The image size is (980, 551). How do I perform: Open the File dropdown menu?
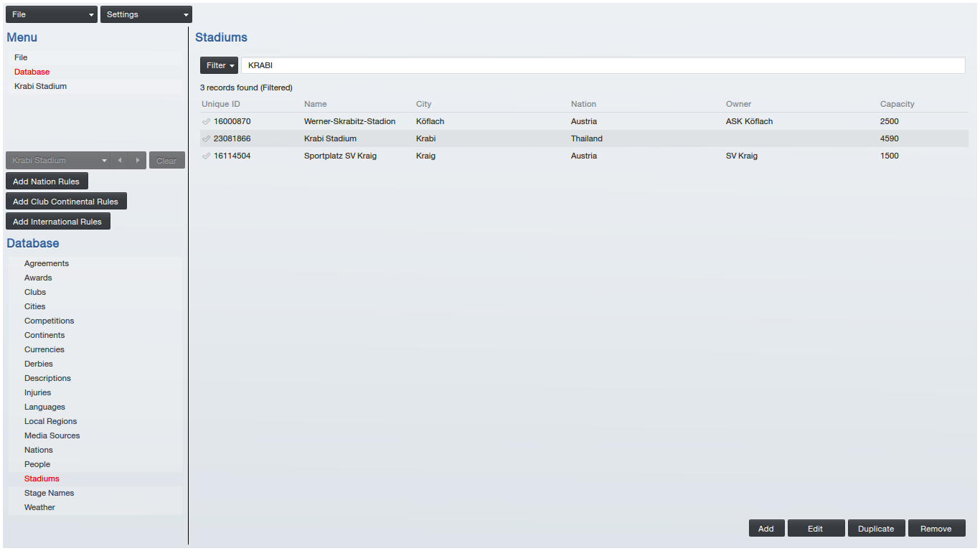tap(52, 14)
